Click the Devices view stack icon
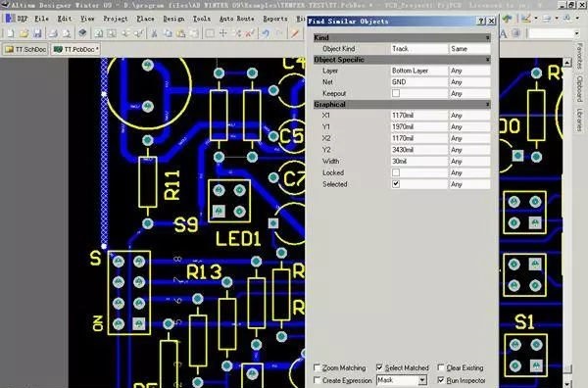 (82, 33)
